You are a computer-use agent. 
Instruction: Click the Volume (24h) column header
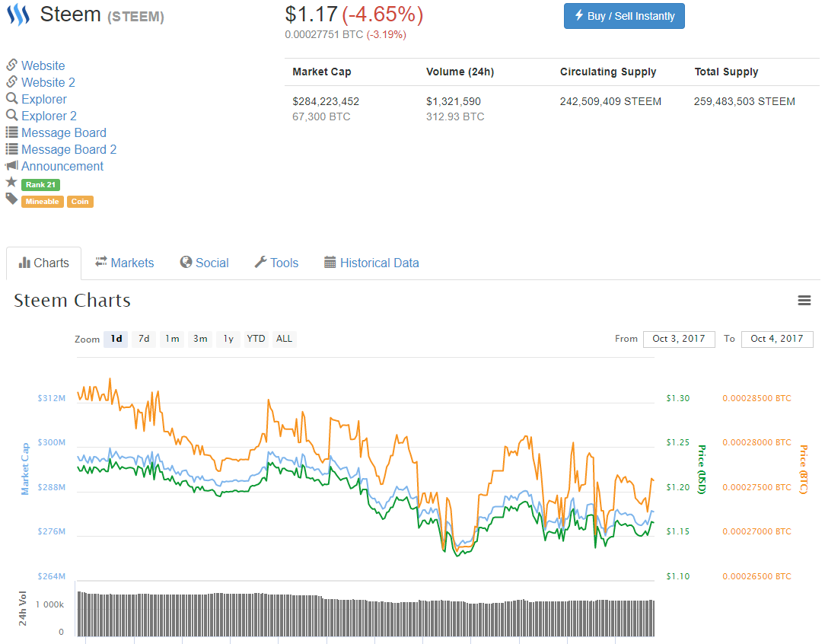460,72
